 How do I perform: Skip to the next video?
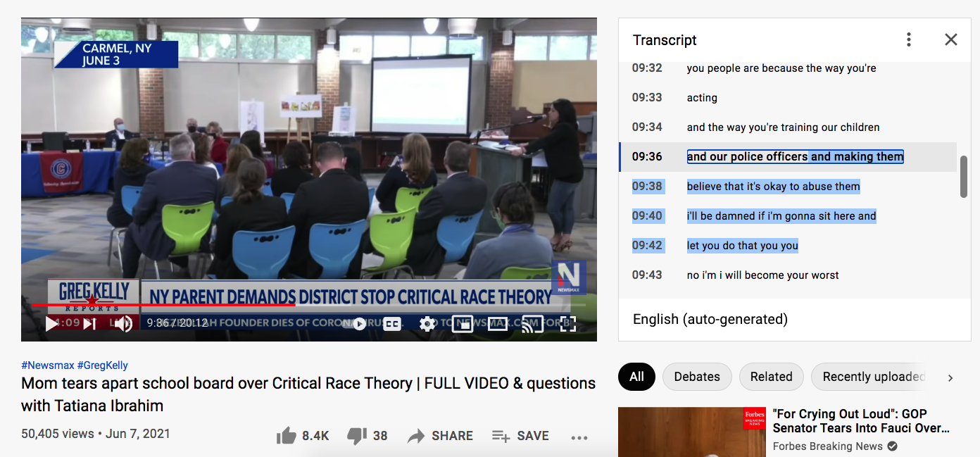click(89, 324)
